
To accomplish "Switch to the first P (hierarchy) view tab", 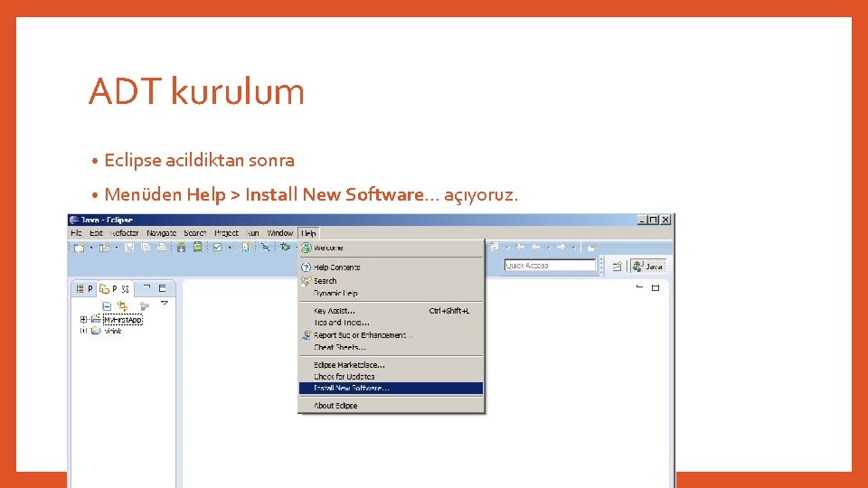I will point(84,289).
